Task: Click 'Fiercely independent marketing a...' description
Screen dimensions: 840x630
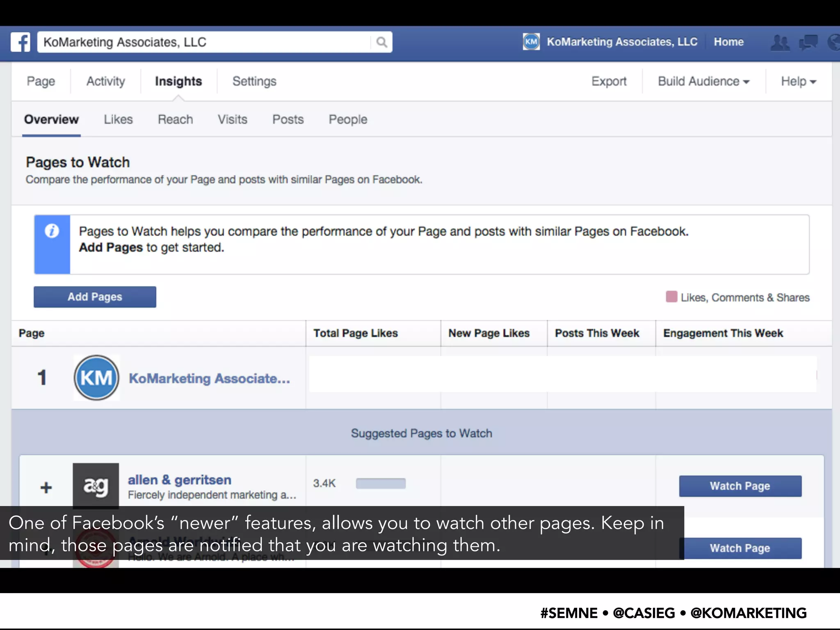Action: [x=212, y=495]
